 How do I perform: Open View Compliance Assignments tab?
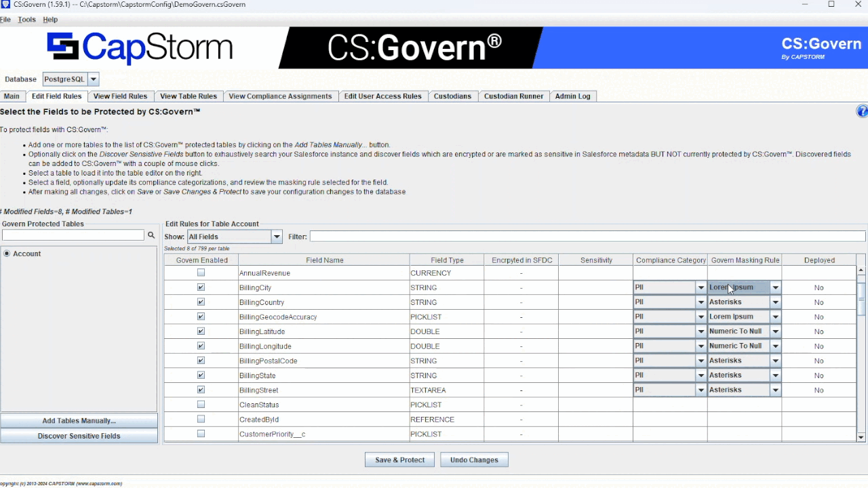pos(280,96)
